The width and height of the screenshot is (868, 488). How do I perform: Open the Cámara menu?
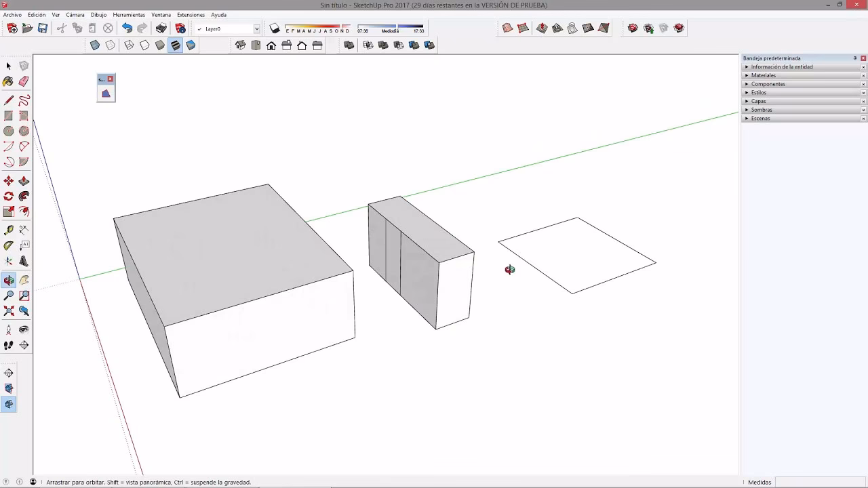coord(75,14)
